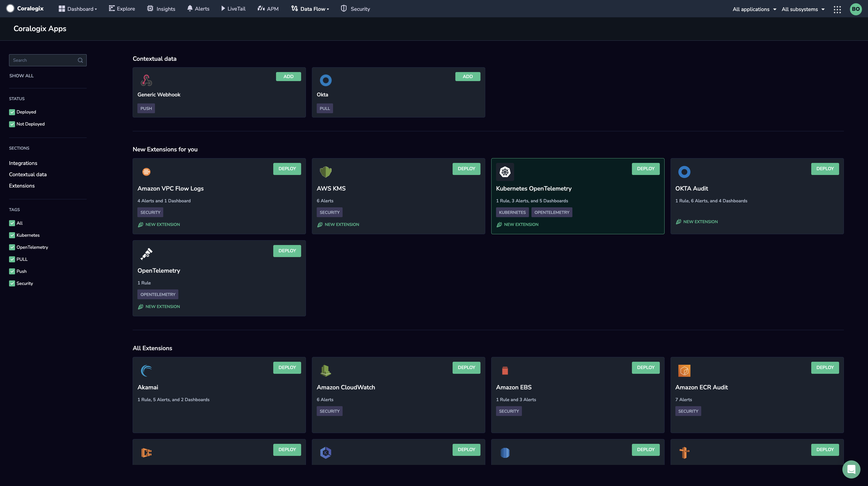Click the Amazon CloudWatch icon
The width and height of the screenshot is (868, 486).
point(325,371)
